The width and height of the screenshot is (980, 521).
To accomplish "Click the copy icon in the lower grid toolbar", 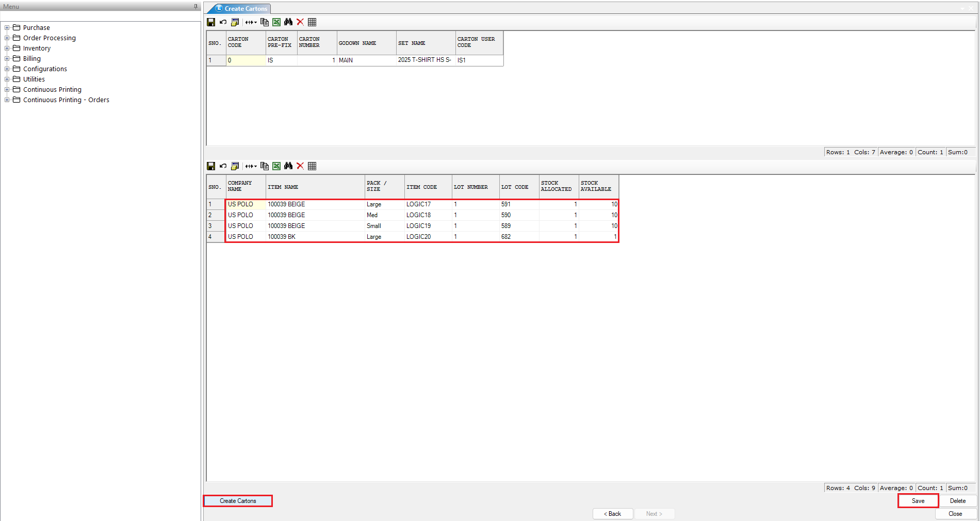I will click(x=265, y=166).
